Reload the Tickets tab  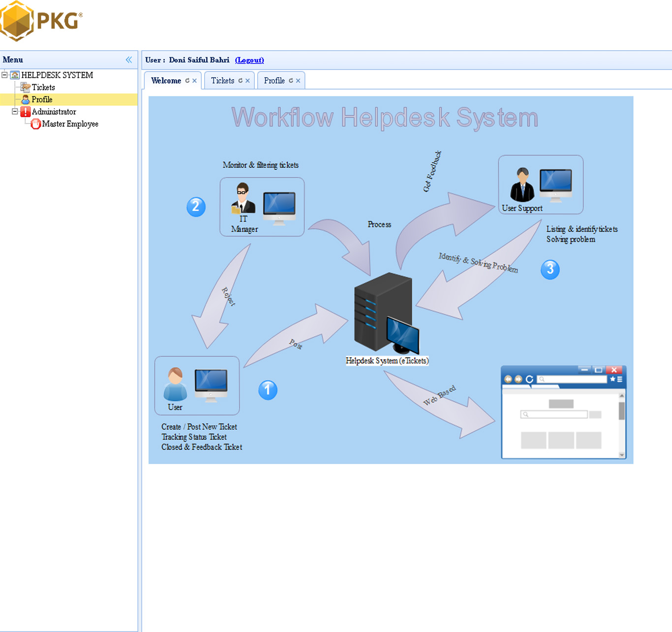[x=241, y=81]
